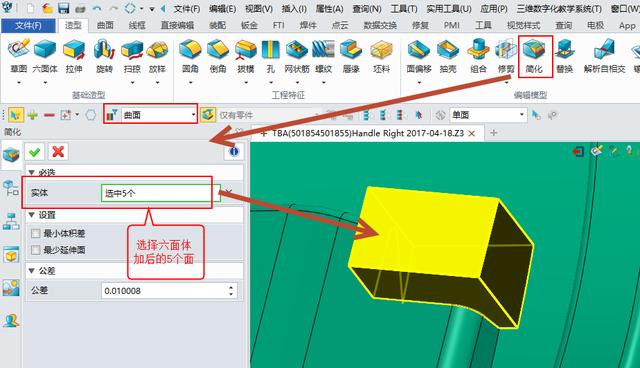640x368 pixels.
Task: Select the 扫掠 sweep tool
Action: [x=132, y=56]
